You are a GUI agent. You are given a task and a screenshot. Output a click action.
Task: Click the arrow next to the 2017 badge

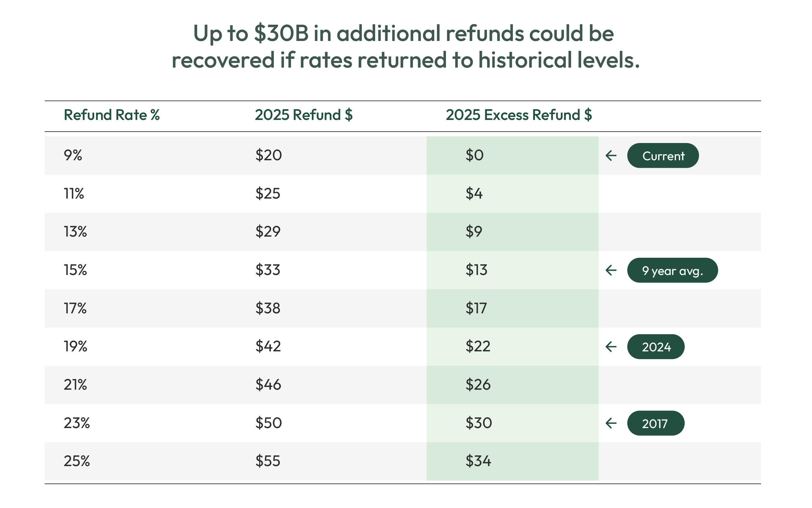611,423
